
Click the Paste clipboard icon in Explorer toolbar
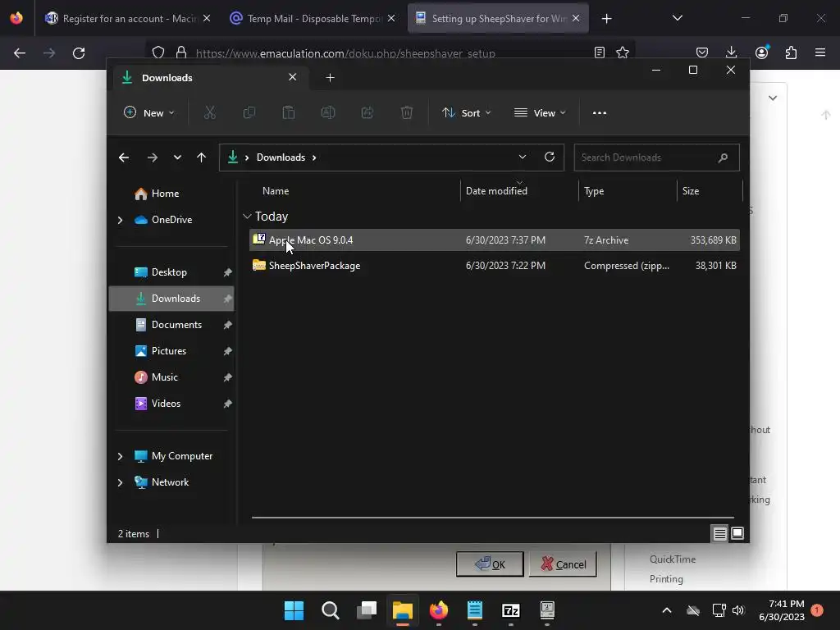click(x=288, y=112)
